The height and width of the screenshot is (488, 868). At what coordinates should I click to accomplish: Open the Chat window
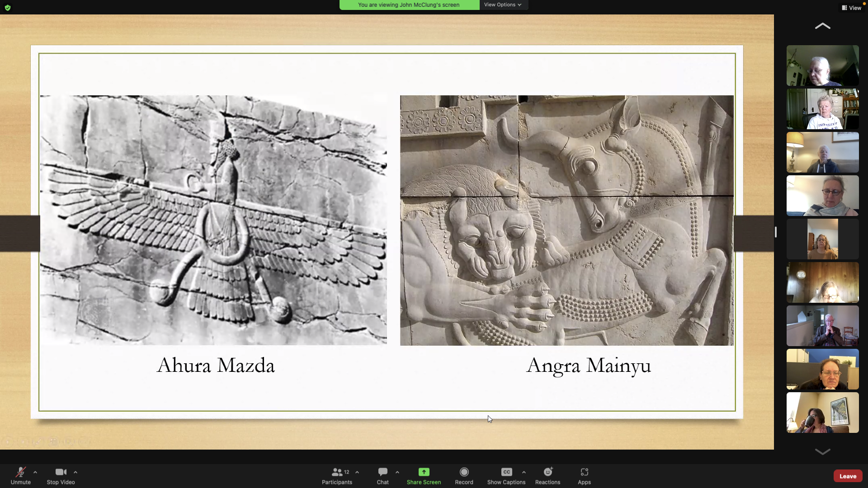coord(382,476)
